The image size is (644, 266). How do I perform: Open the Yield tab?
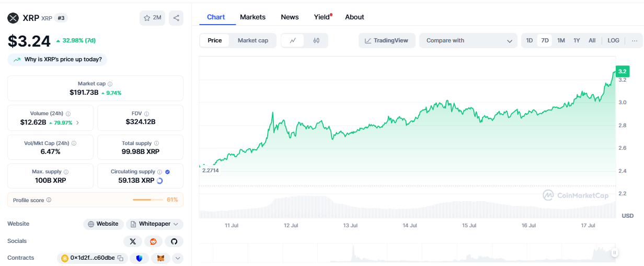323,17
